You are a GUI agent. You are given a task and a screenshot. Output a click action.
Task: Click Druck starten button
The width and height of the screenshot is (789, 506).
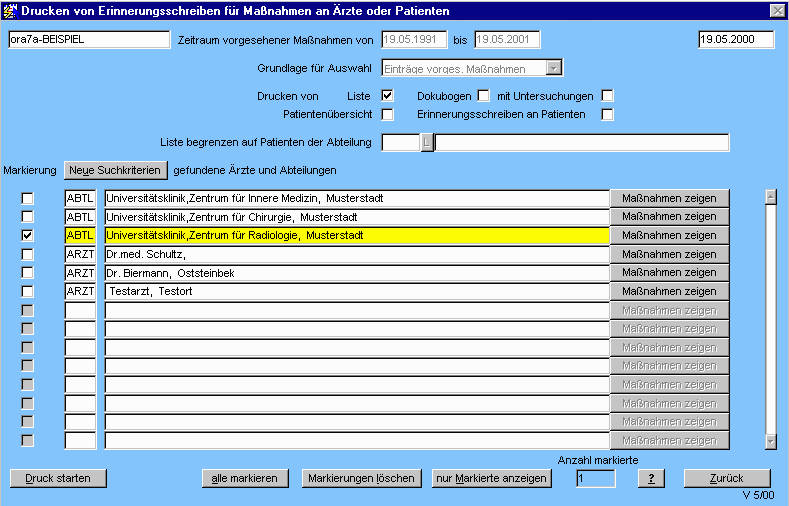click(x=57, y=478)
